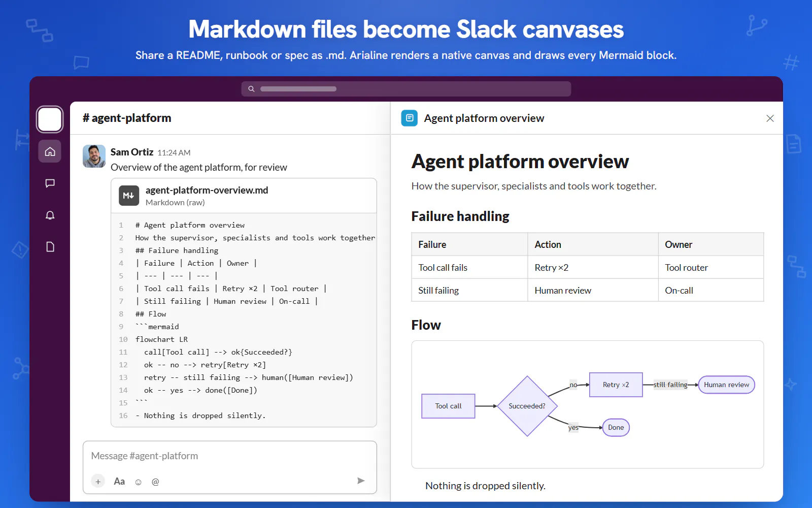Click the send message arrow
This screenshot has height=508, width=812.
click(361, 481)
